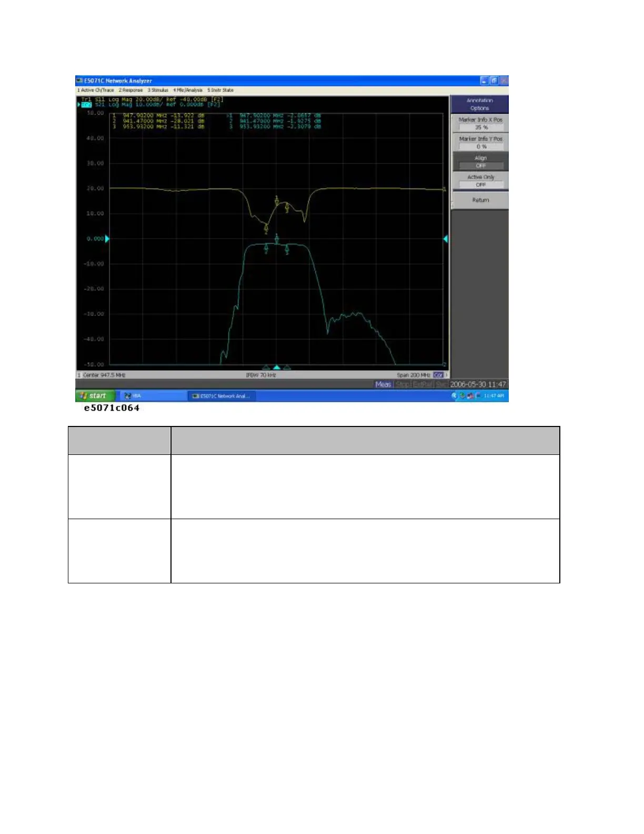Minimize the E5071C Network Analyzer window
Image resolution: width=644 pixels, height=834 pixels.
(485, 81)
